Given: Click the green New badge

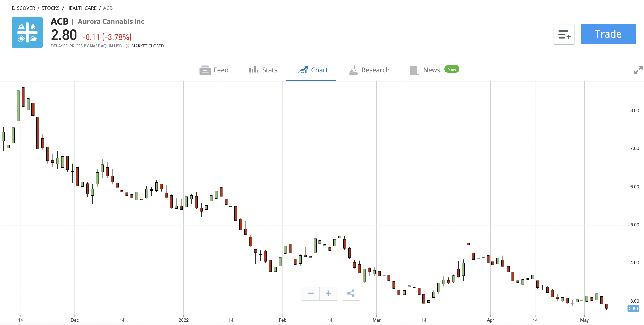Looking at the screenshot, I should point(452,69).
